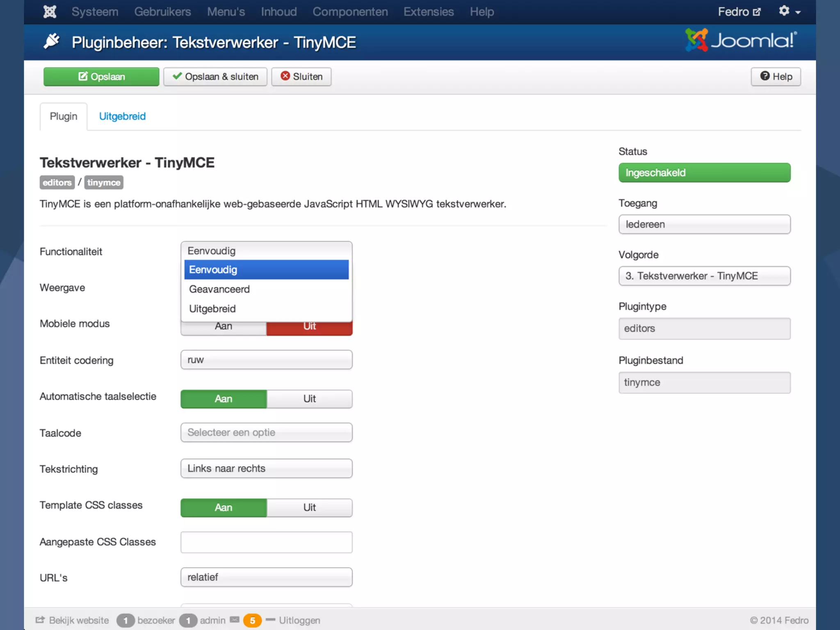Click the Aangepaste CSS Classes text field
840x630 pixels.
pyautogui.click(x=266, y=542)
